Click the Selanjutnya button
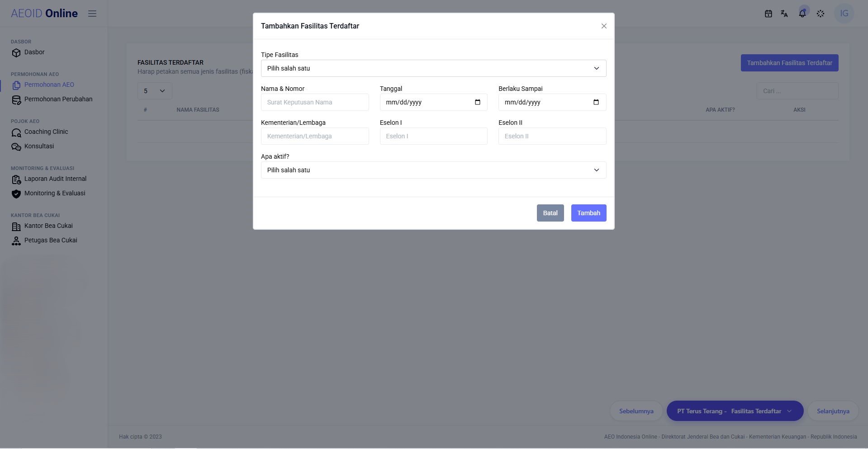Screen dimensions: 868x449 click(x=833, y=411)
